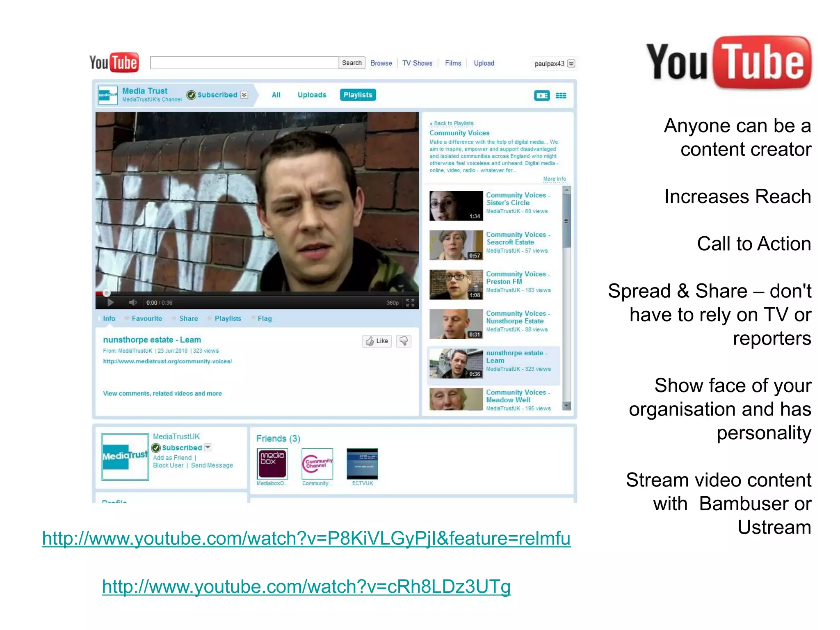Open Meadow Well video thumbnail
Screen dimensions: 840x630
456,399
